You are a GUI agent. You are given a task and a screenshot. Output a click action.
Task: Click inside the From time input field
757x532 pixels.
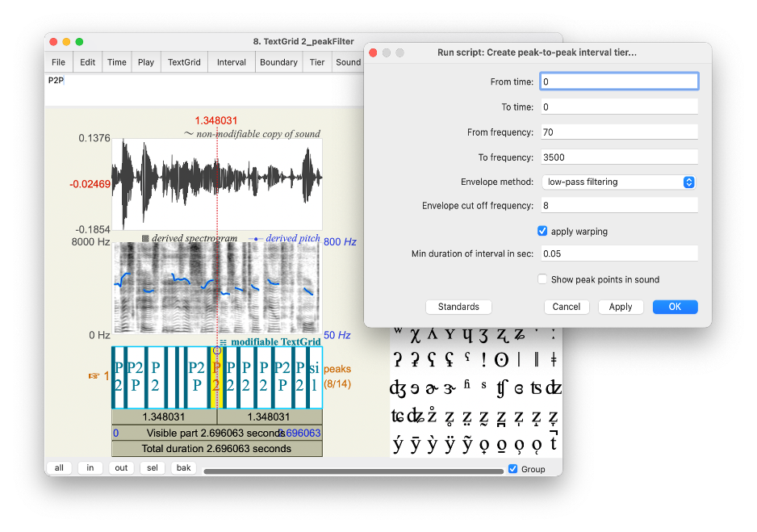[618, 81]
